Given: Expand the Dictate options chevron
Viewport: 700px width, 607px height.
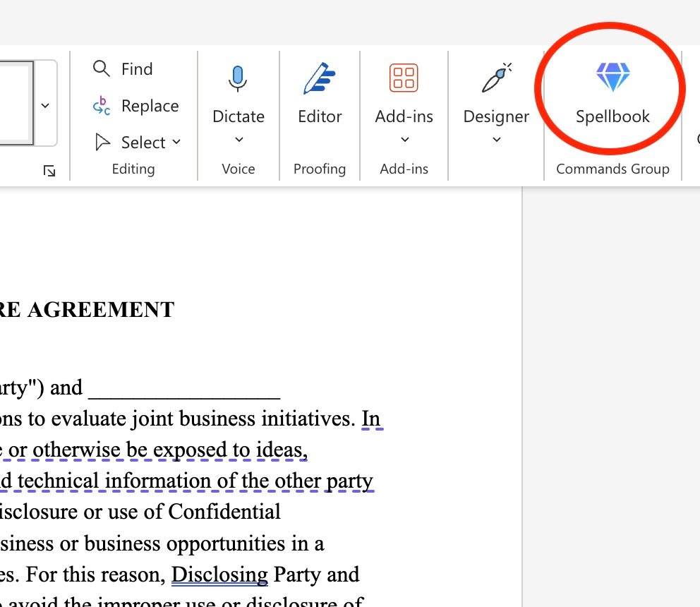Looking at the screenshot, I should [x=239, y=140].
